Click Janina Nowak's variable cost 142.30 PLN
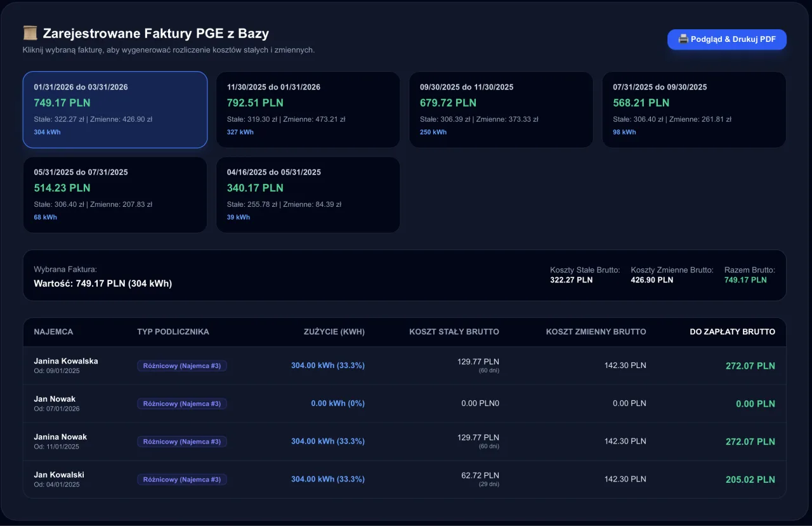The height and width of the screenshot is (526, 812). 625,442
